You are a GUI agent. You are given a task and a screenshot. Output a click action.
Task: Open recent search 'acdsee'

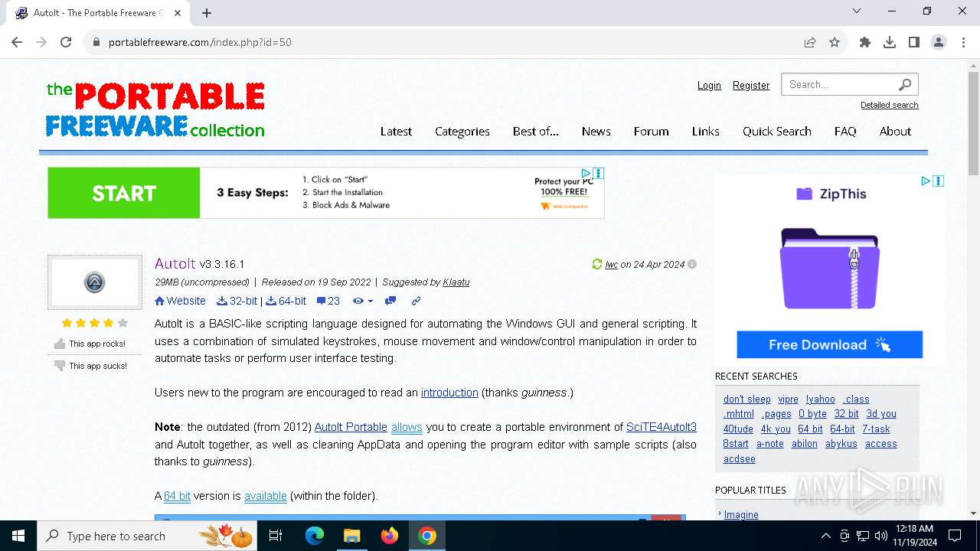[x=740, y=458]
